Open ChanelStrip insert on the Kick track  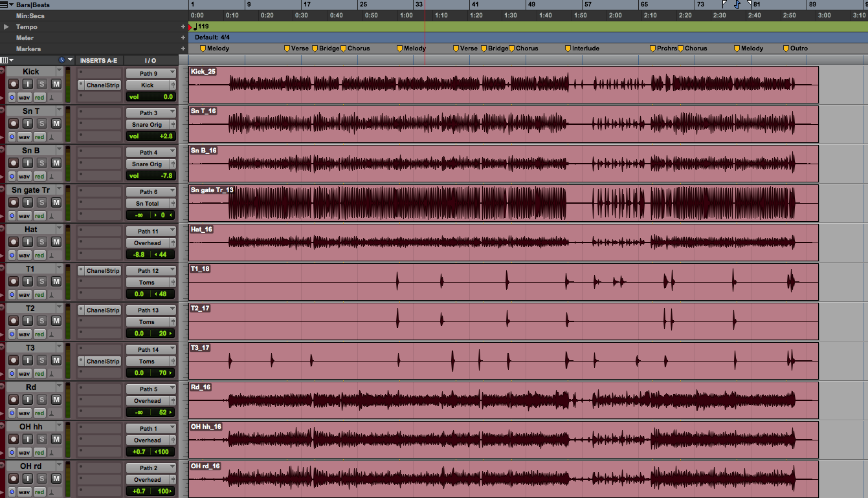point(103,85)
